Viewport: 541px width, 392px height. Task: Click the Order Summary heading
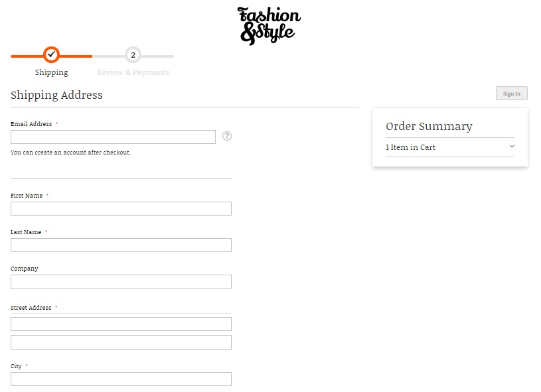[429, 127]
